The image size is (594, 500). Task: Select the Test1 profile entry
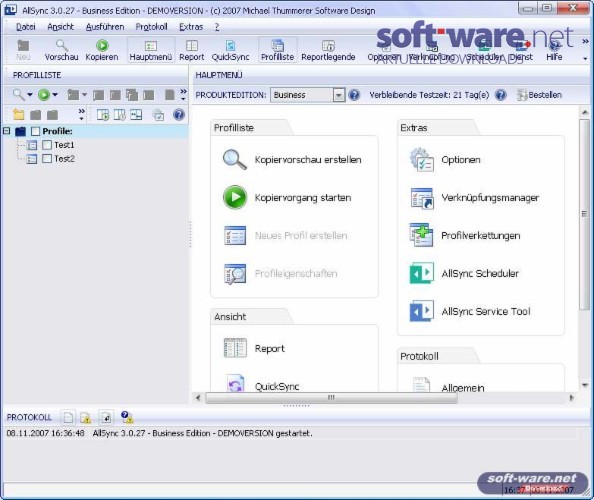coord(64,145)
